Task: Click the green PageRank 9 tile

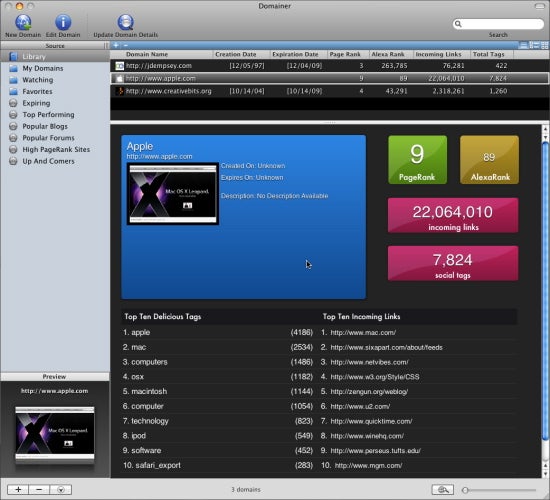Action: 417,160
